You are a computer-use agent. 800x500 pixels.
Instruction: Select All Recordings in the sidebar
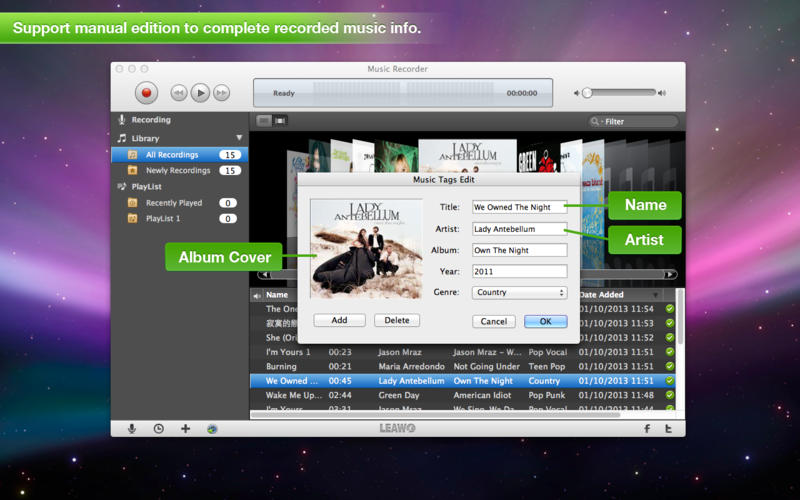pos(180,155)
